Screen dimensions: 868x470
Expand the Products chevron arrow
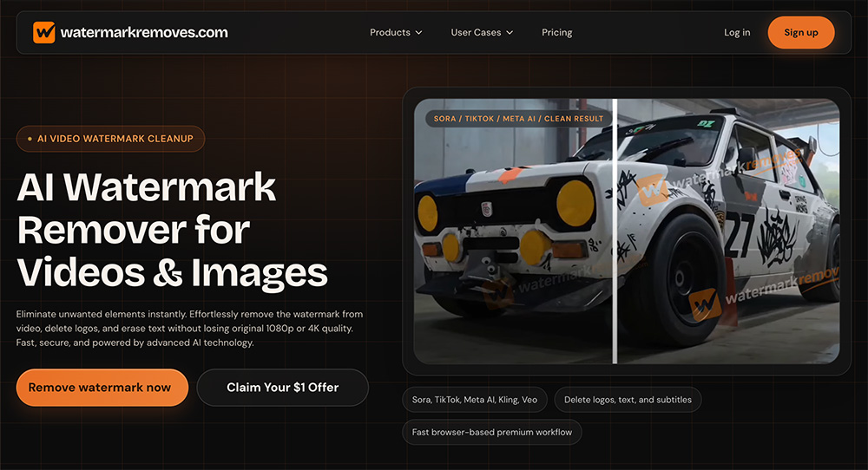[x=418, y=33]
